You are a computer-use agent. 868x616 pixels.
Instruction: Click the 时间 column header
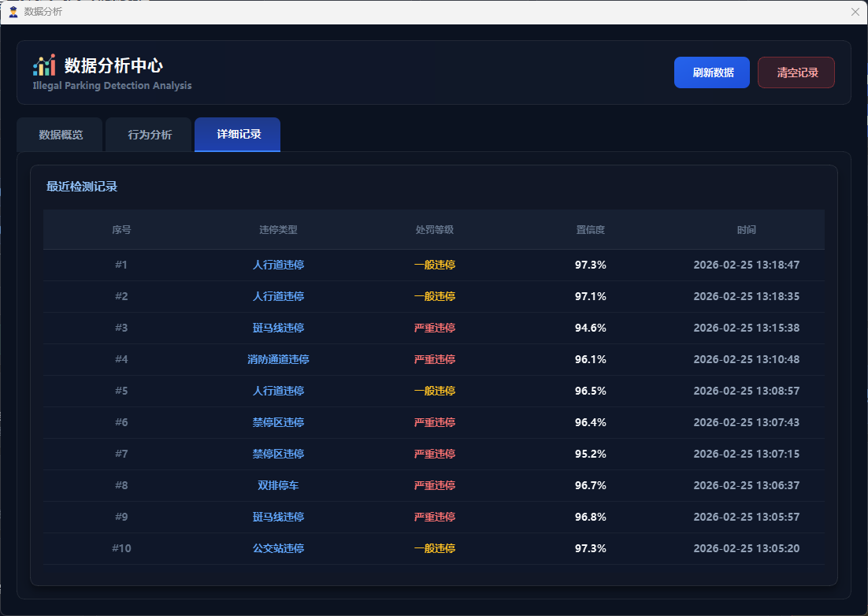[746, 230]
